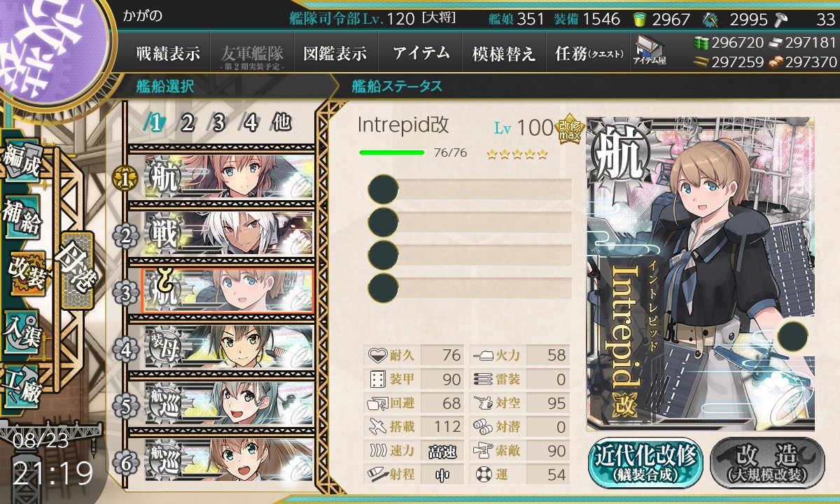Open 戦績表示 menu item
This screenshot has width=840, height=504.
click(x=167, y=53)
